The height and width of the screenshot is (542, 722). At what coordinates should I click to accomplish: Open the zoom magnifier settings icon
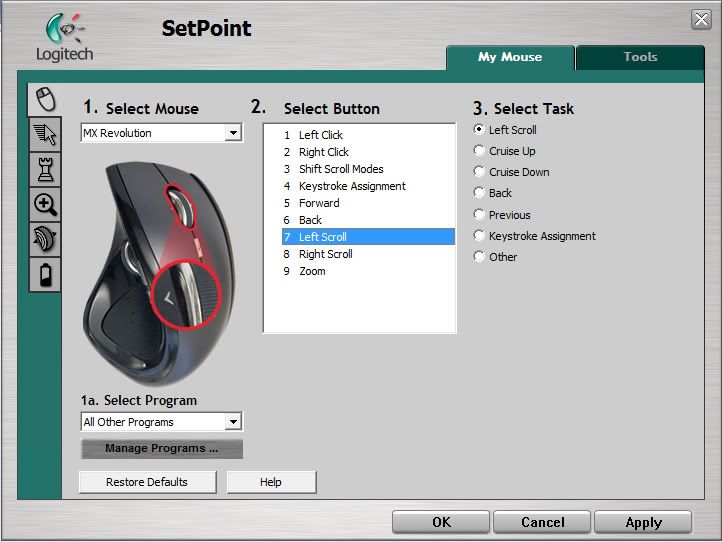pyautogui.click(x=45, y=204)
